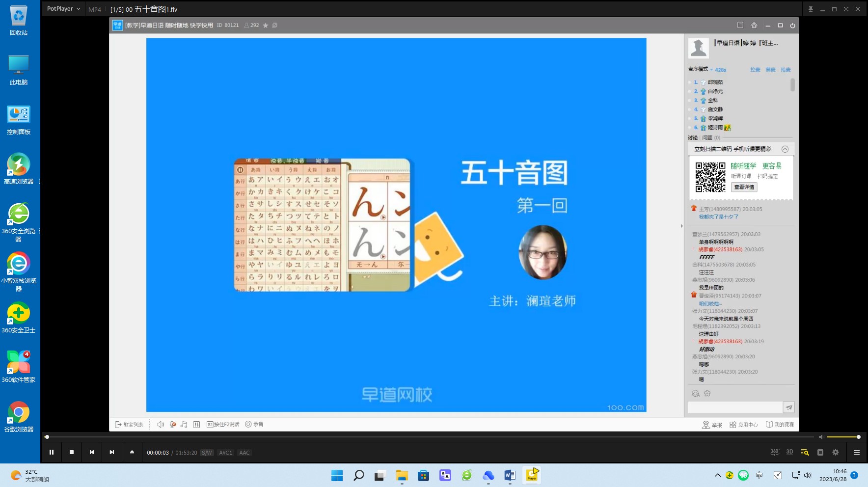Skip to the next file in playlist
Image resolution: width=868 pixels, height=487 pixels.
coord(112,452)
